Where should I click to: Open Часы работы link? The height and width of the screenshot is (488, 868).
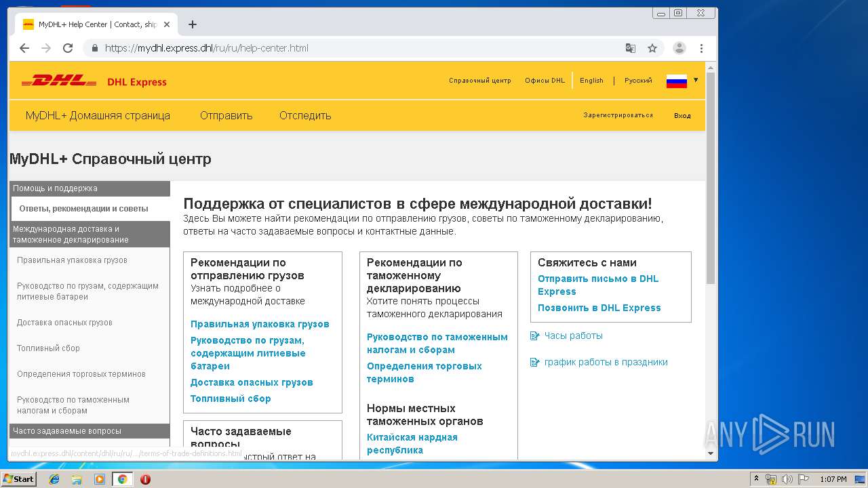(x=573, y=335)
